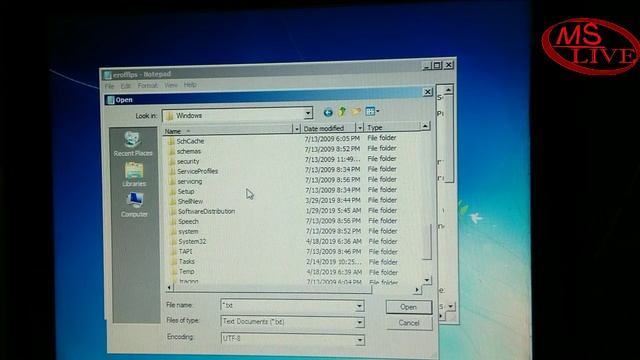Select the security folder icon

pyautogui.click(x=172, y=162)
